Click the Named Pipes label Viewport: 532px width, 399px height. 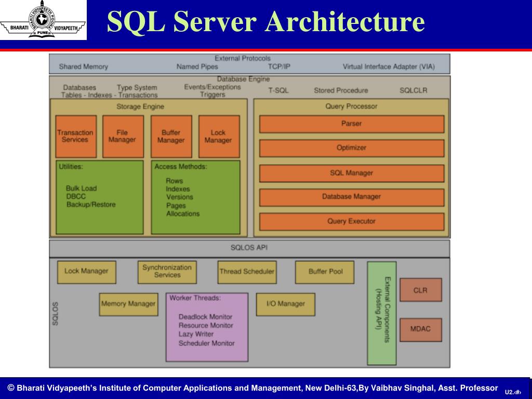[197, 66]
